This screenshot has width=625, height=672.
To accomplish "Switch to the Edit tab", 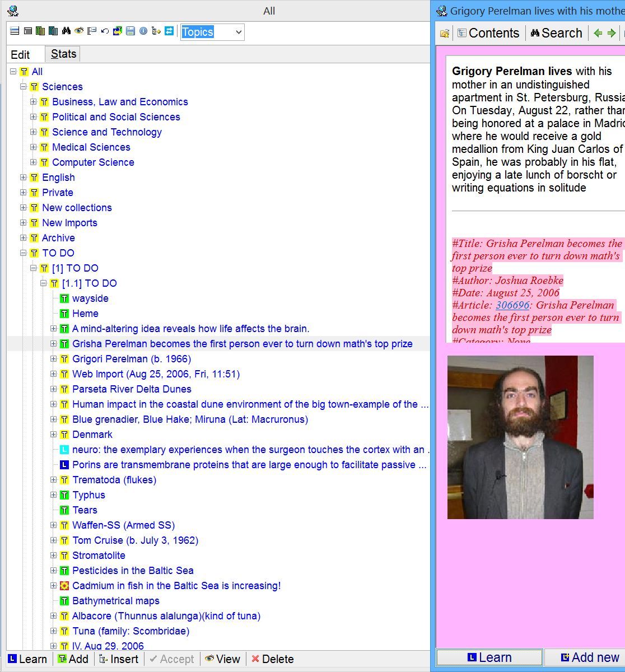I will [21, 55].
